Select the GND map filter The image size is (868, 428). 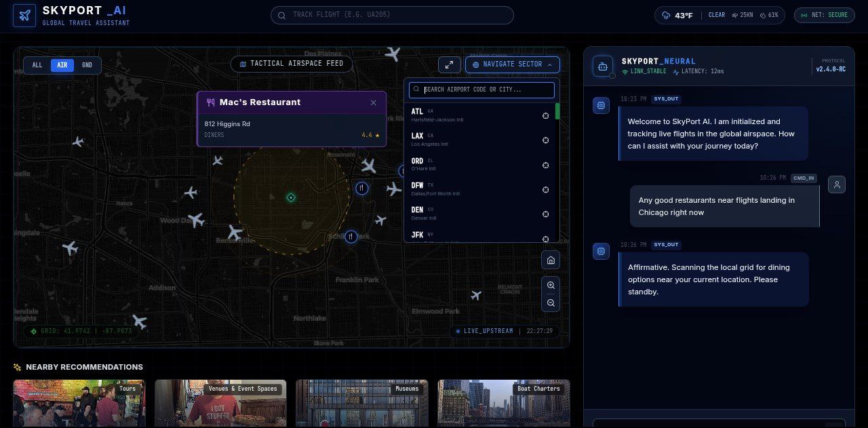point(87,65)
